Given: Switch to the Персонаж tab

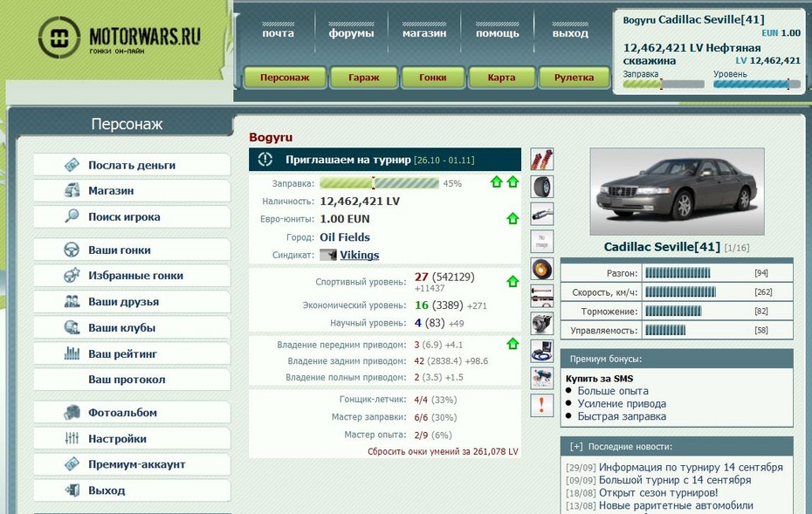Looking at the screenshot, I should (285, 78).
